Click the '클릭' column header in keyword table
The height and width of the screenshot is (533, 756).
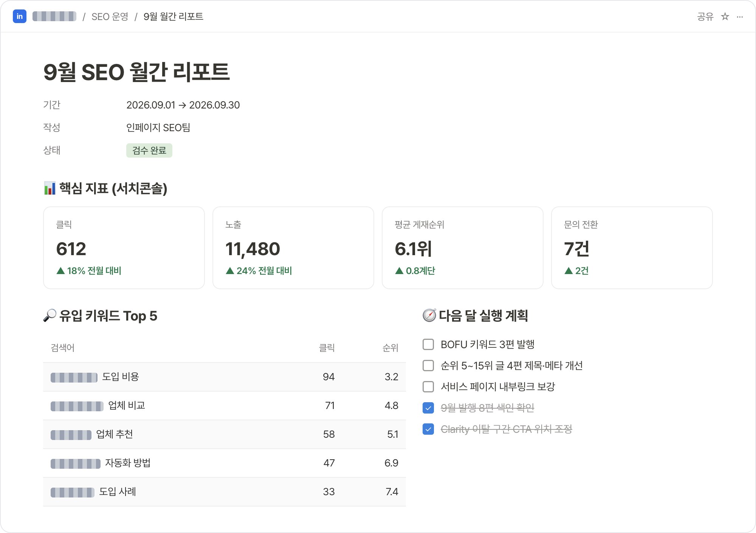tap(327, 348)
